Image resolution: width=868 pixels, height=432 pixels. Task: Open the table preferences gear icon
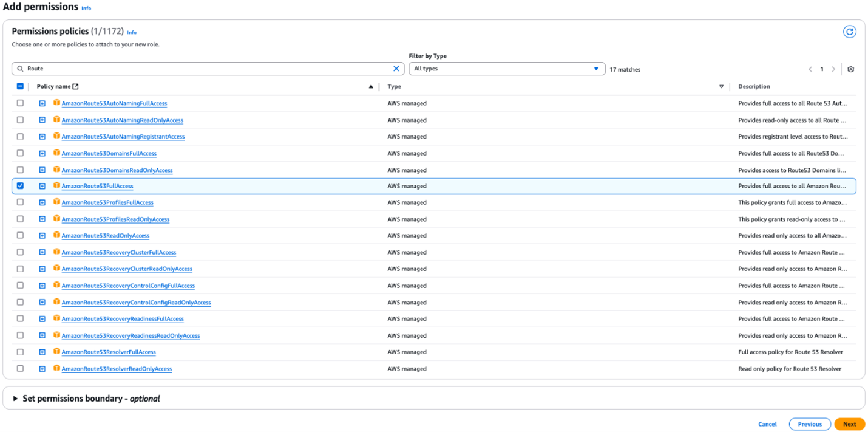coord(850,69)
